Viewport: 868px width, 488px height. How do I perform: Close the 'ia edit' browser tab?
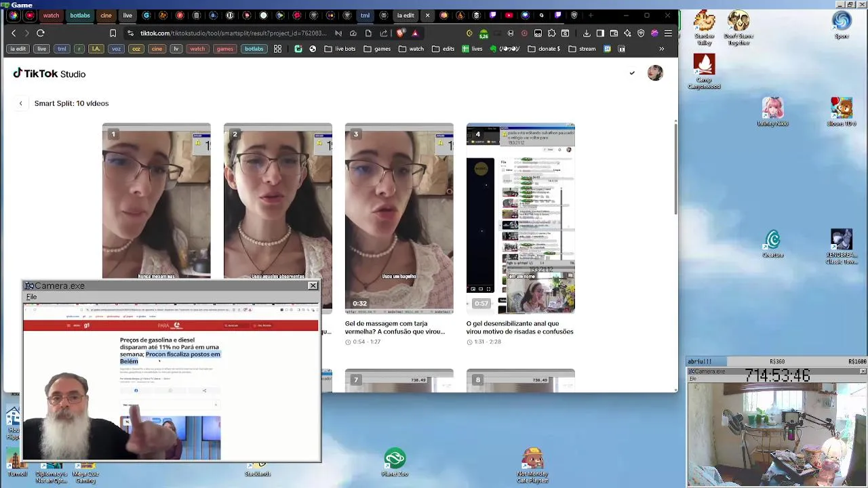(x=427, y=15)
